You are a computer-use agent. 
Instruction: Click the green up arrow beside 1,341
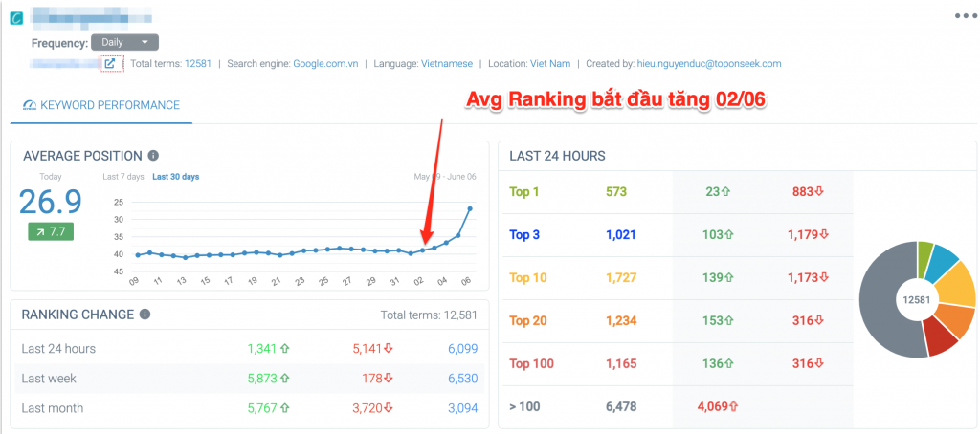click(284, 349)
